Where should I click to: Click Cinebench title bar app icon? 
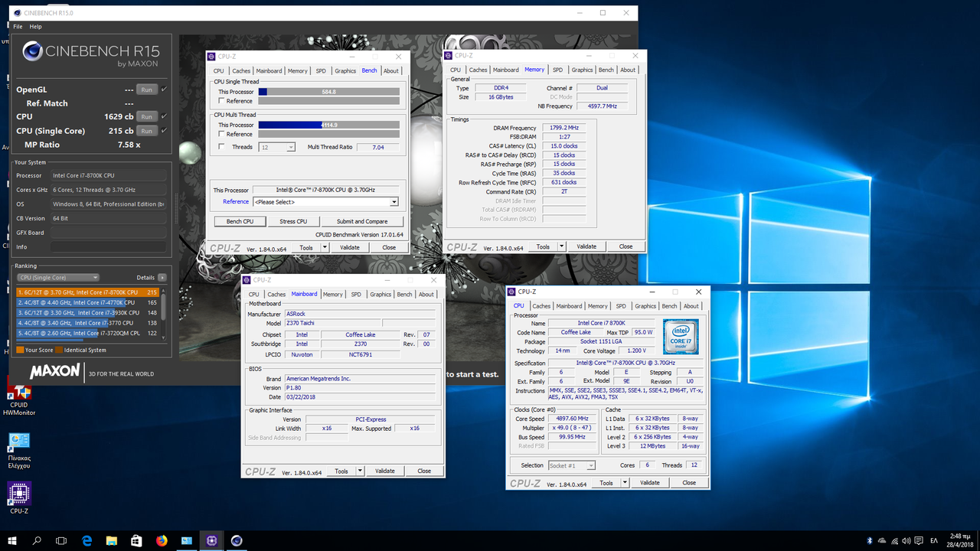coord(18,13)
